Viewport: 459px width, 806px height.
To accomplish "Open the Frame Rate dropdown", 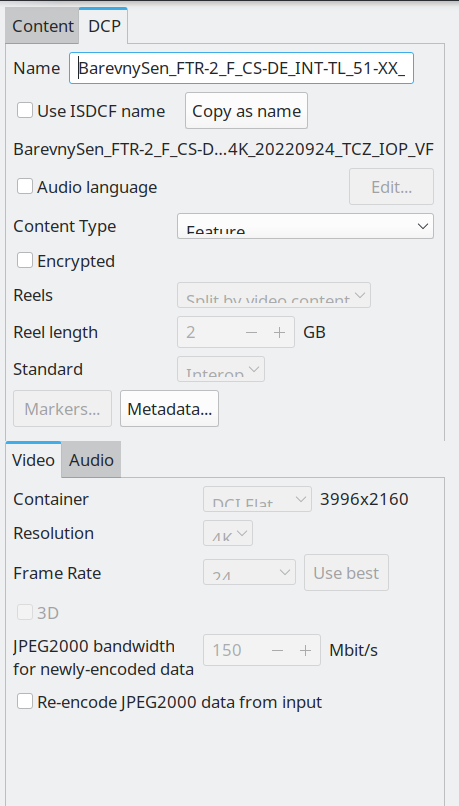I will (249, 572).
